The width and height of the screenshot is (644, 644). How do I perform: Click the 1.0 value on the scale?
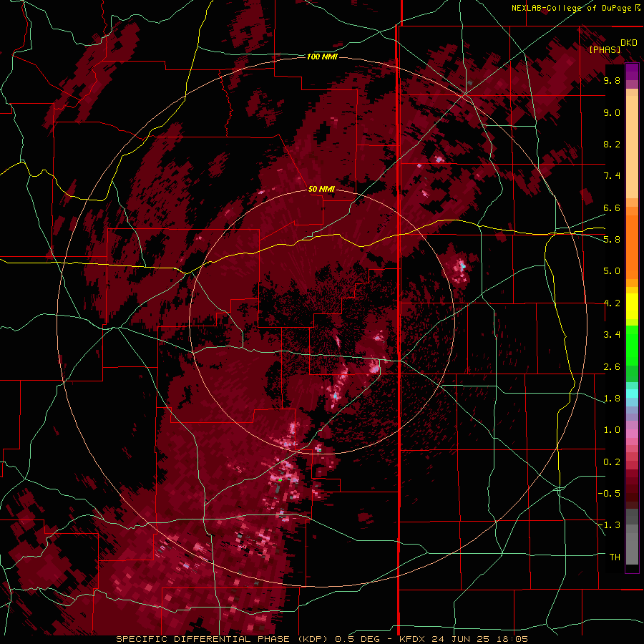coord(612,429)
